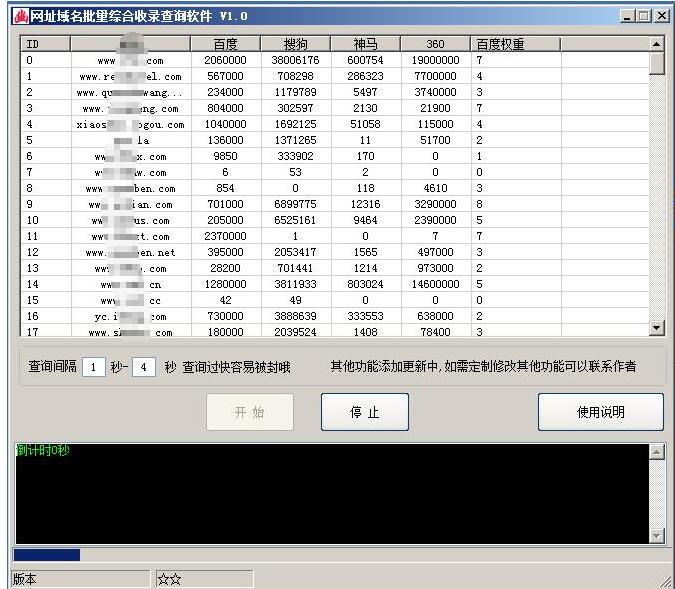The height and width of the screenshot is (589, 675).
Task: Select cell 1179789 in row 2
Action: (295, 92)
